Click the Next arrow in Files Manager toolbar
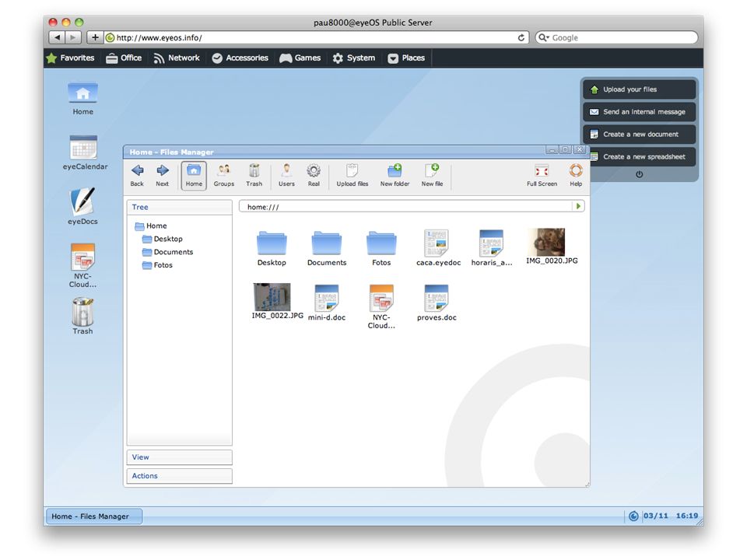 [163, 175]
